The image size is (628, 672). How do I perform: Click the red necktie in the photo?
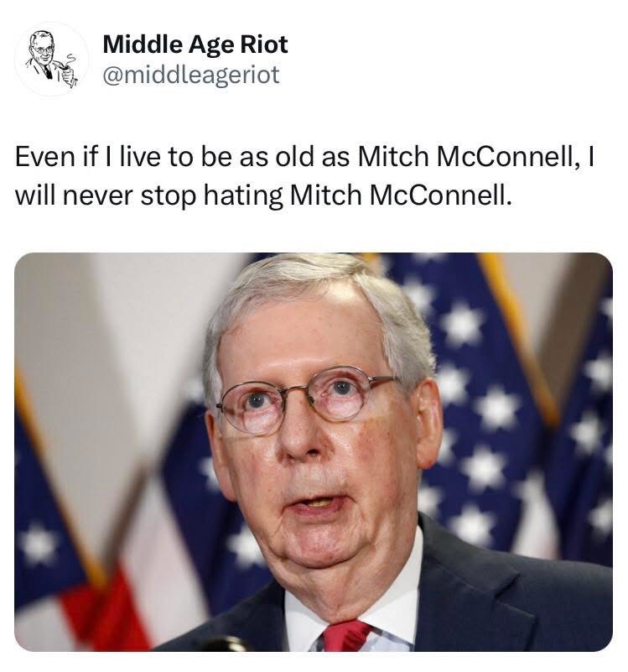[x=345, y=636]
